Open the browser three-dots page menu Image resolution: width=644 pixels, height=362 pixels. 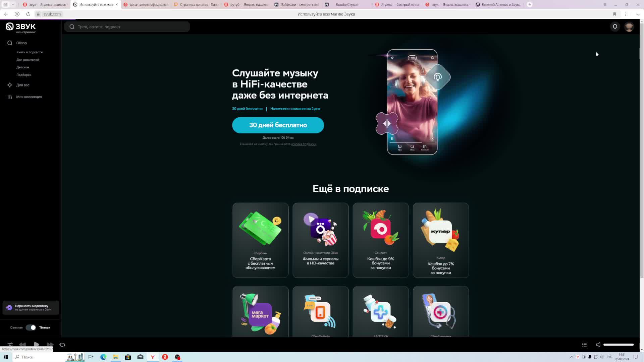(626, 14)
